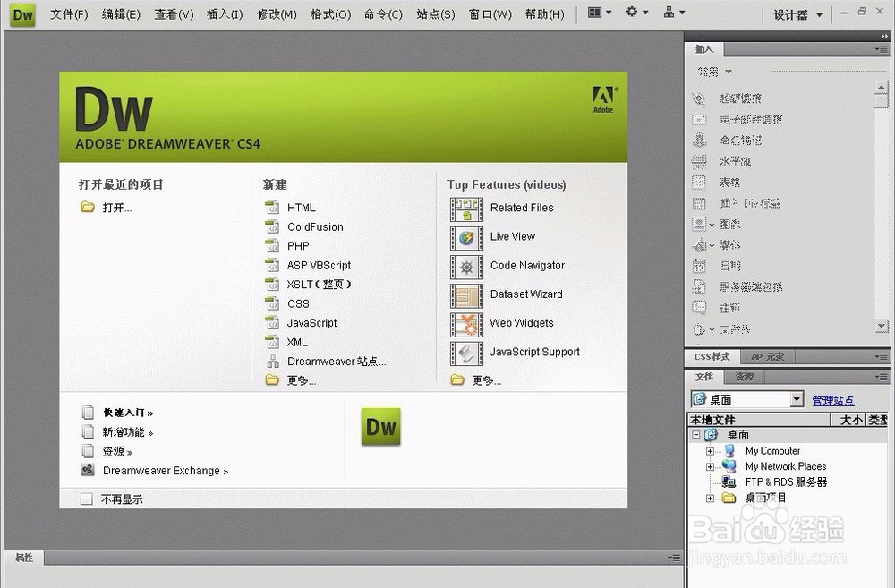
Task: Click the file head (文件头) icon
Action: click(x=699, y=329)
